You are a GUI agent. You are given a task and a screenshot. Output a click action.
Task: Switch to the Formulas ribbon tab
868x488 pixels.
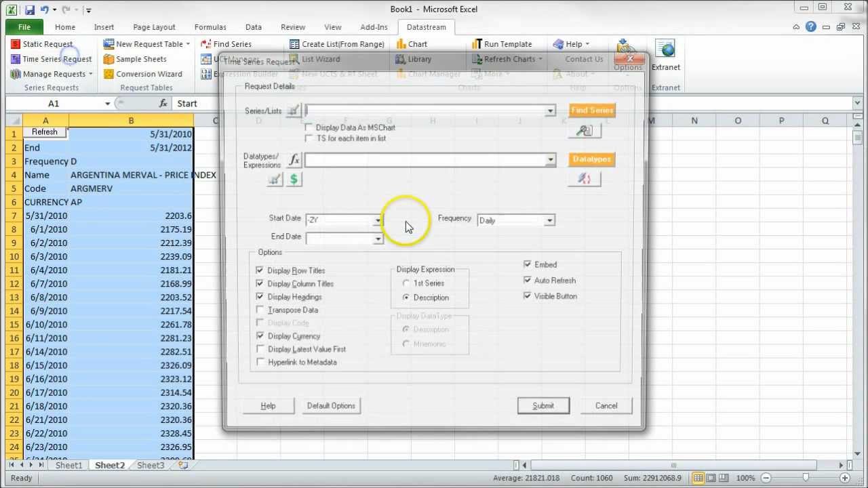(x=210, y=27)
